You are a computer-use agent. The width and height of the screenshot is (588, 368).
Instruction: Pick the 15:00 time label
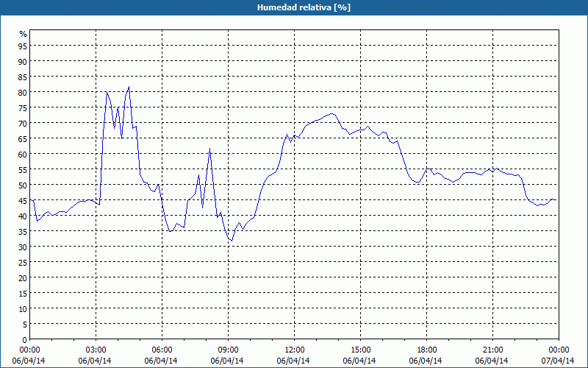360,350
